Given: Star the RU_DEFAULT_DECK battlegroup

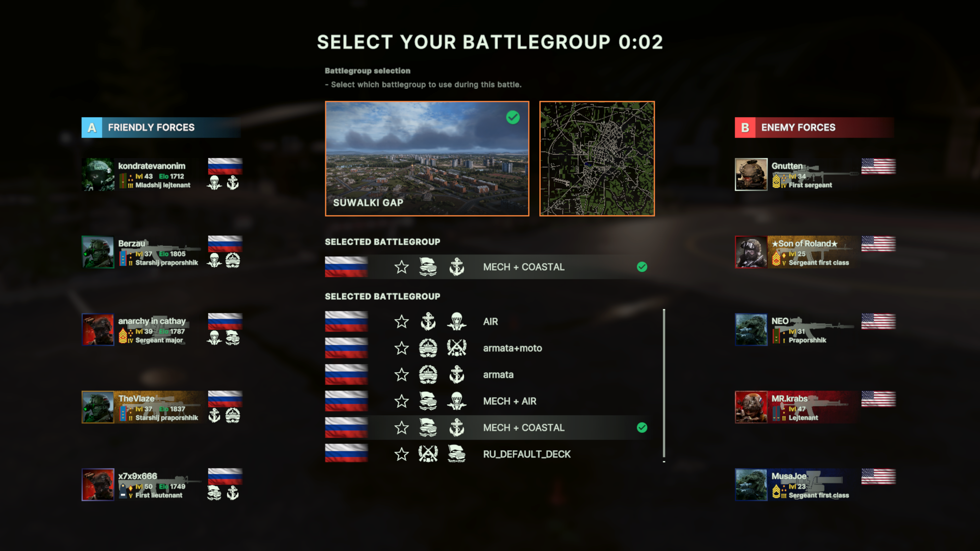Looking at the screenshot, I should click(x=401, y=454).
